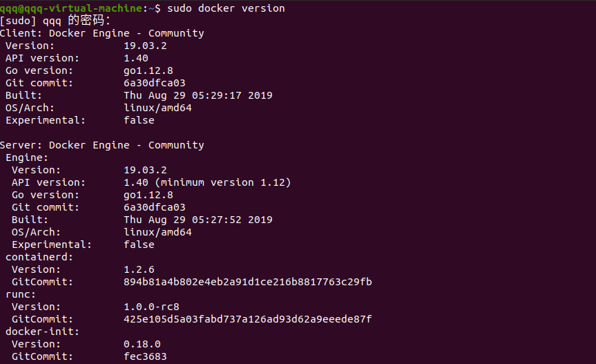This screenshot has height=364, width=596.
Task: Click the 'runc:' section label
Action: 21,294
